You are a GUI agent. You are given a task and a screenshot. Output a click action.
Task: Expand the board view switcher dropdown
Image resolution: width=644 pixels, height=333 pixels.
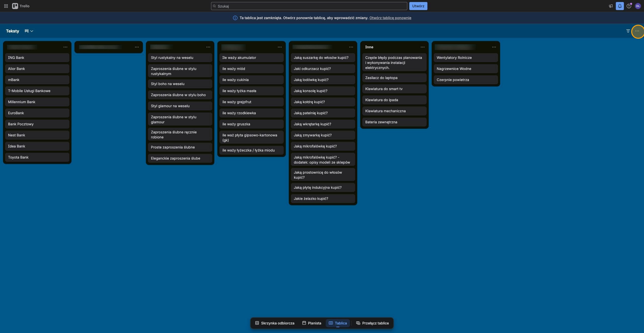tap(29, 31)
